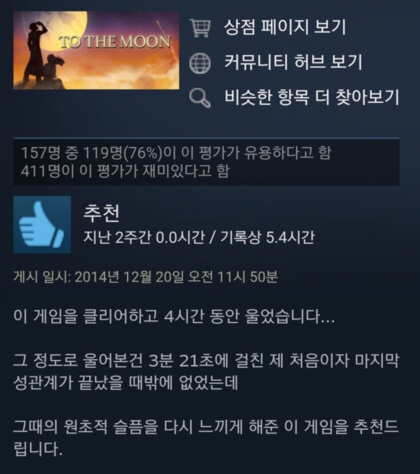Click the globe community hub icon
420x474 pixels.
200,63
